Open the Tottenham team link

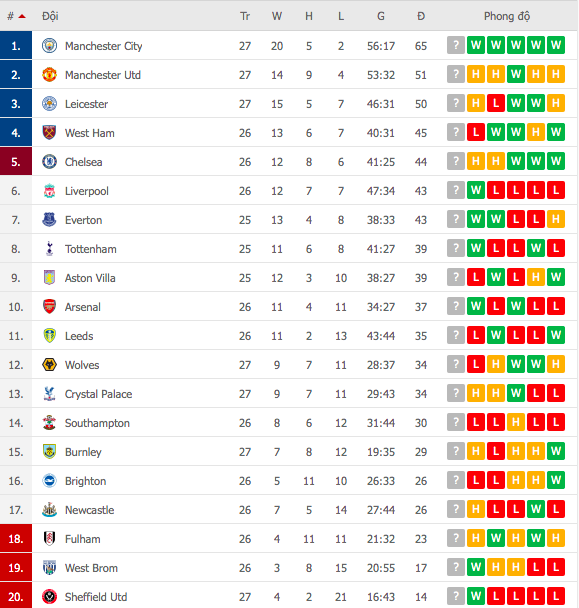91,249
